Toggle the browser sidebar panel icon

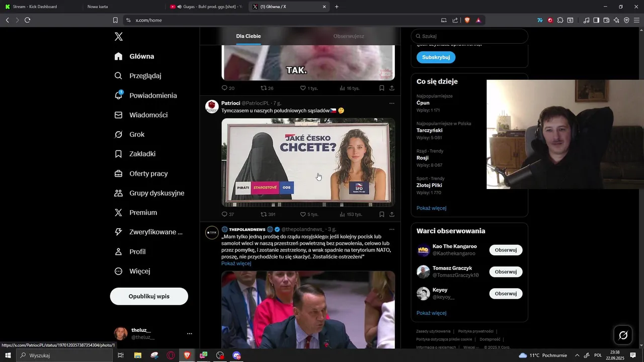point(596,20)
